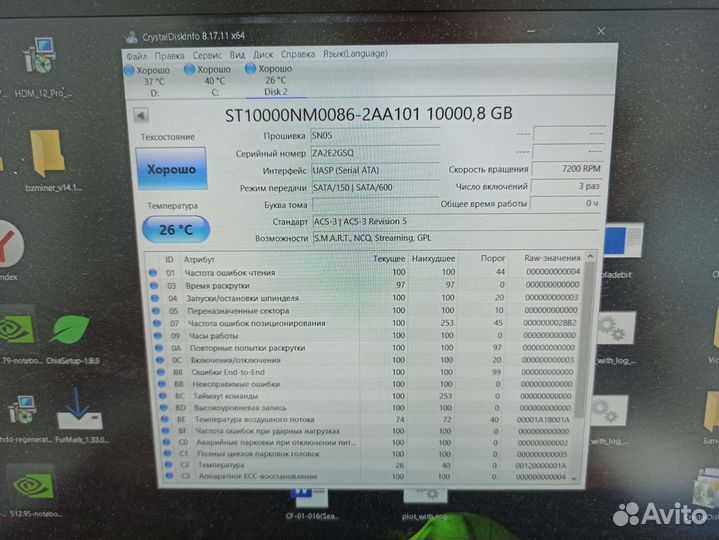Click the serial number ZA2E2GSQ field
This screenshot has height=540, width=719.
coord(375,153)
